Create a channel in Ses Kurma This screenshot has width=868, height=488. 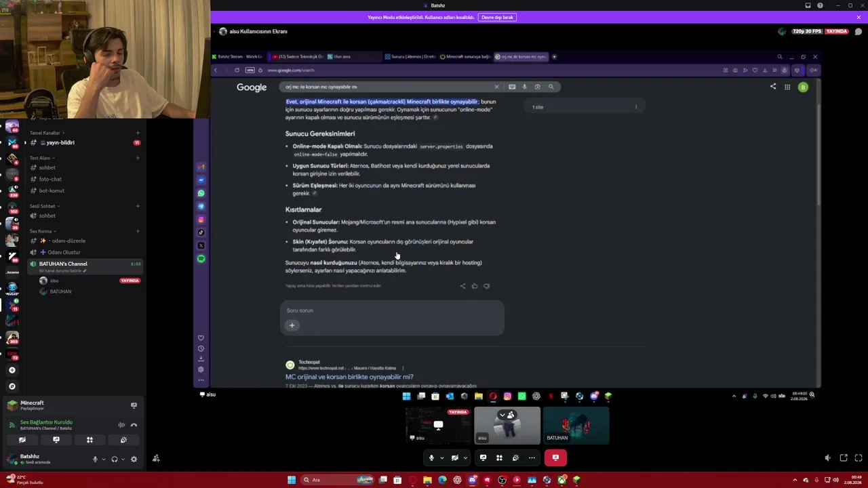138,231
